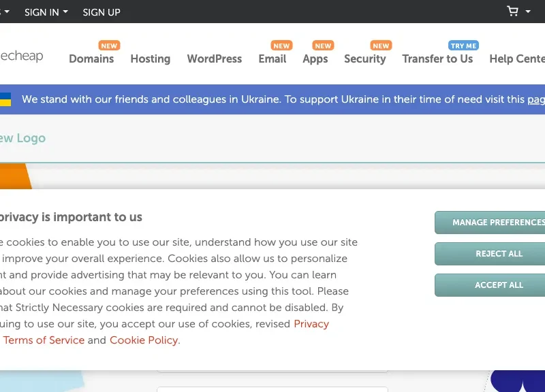Click the NEW badge above Security
The width and height of the screenshot is (545, 392).
(381, 46)
